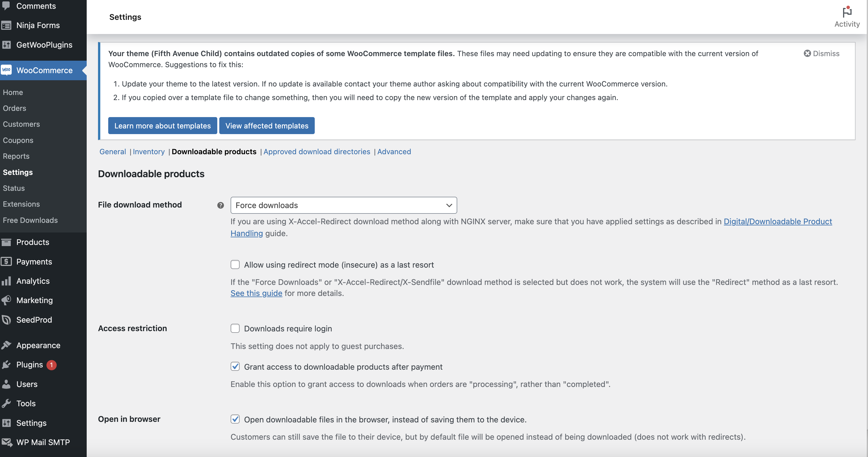Screen dimensions: 868x457
Task: Click the Plugins plug icon
Action: pos(6,365)
